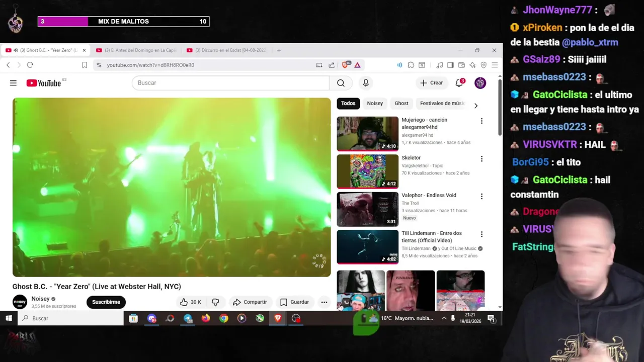Viewport: 644px width, 362px height.
Task: Open the Noisey channel avatar
Action: [20, 302]
